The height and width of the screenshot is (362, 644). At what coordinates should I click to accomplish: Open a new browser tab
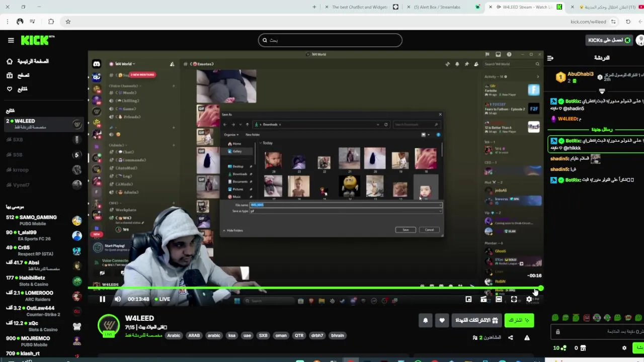[314, 7]
